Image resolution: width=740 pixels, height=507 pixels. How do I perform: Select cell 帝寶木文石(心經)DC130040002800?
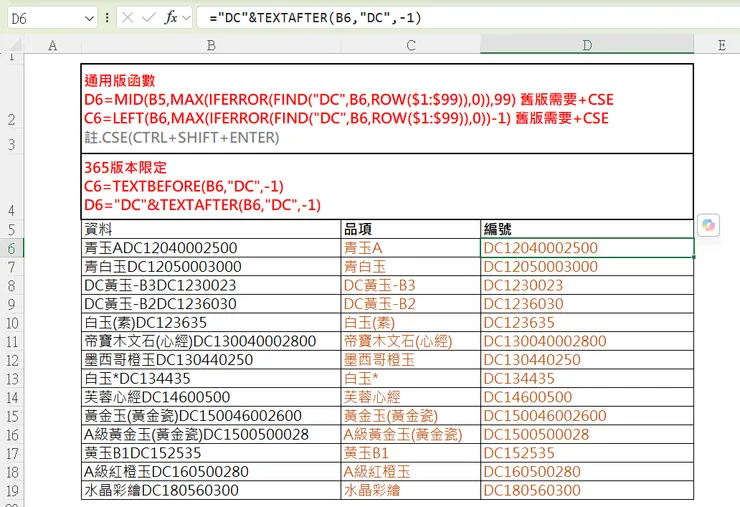[x=211, y=341]
